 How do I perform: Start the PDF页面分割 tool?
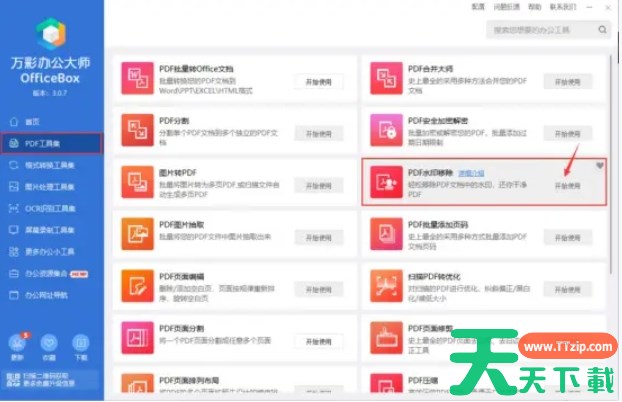click(x=319, y=342)
